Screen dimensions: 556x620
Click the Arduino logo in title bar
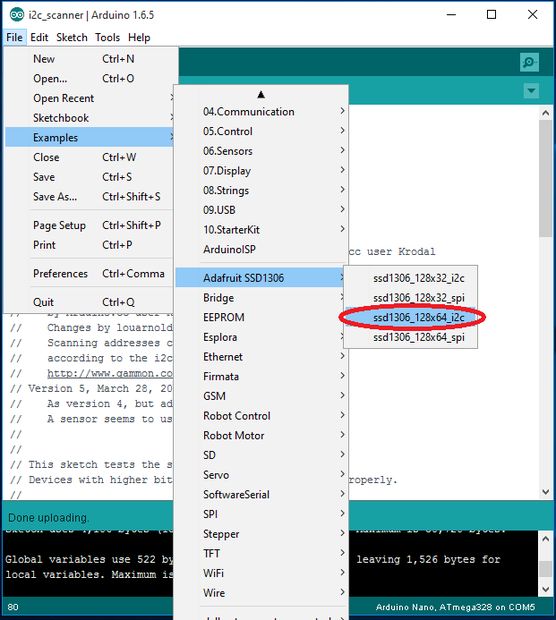[17, 15]
